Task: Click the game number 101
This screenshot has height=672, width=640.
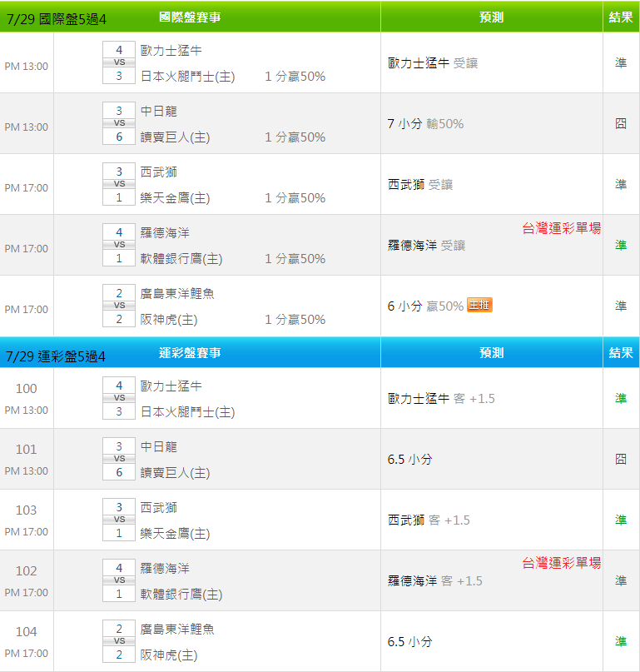Action: (x=26, y=450)
